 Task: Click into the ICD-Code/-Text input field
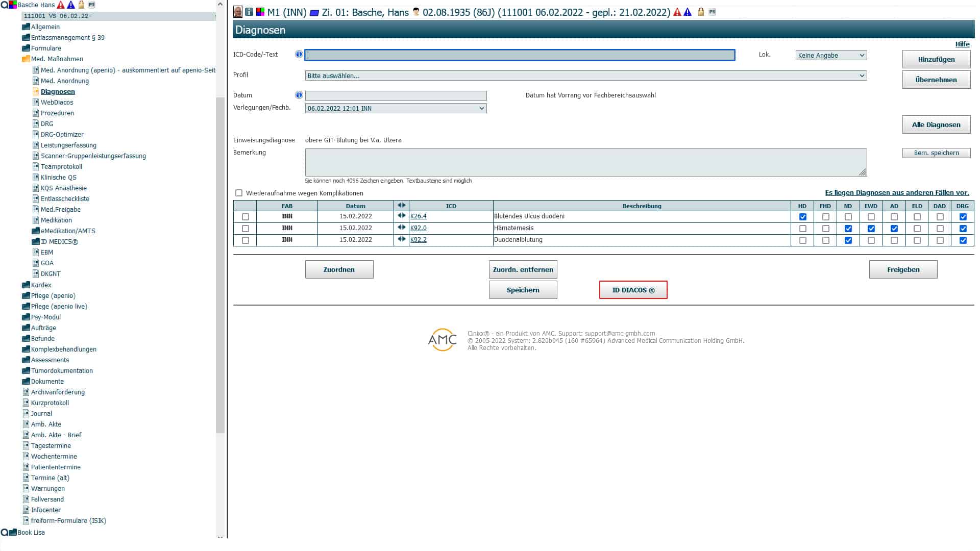(520, 55)
